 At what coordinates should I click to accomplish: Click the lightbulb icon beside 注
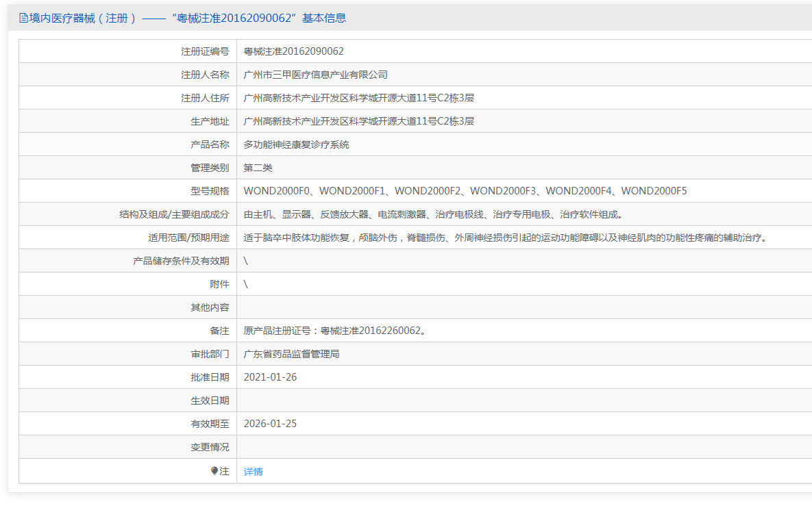(214, 471)
